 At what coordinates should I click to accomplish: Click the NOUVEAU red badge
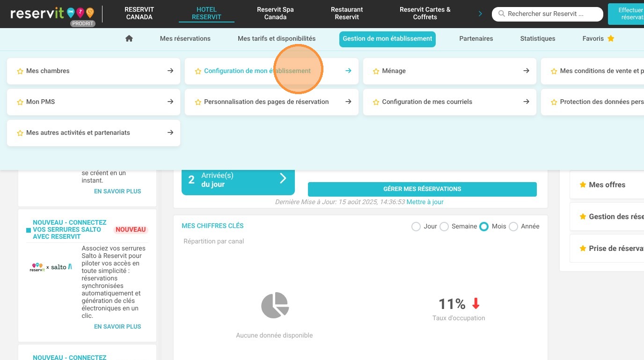(131, 229)
